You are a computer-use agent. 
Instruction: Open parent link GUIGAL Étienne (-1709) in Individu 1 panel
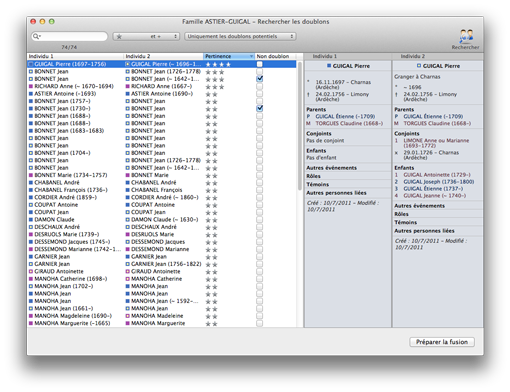[345, 116]
